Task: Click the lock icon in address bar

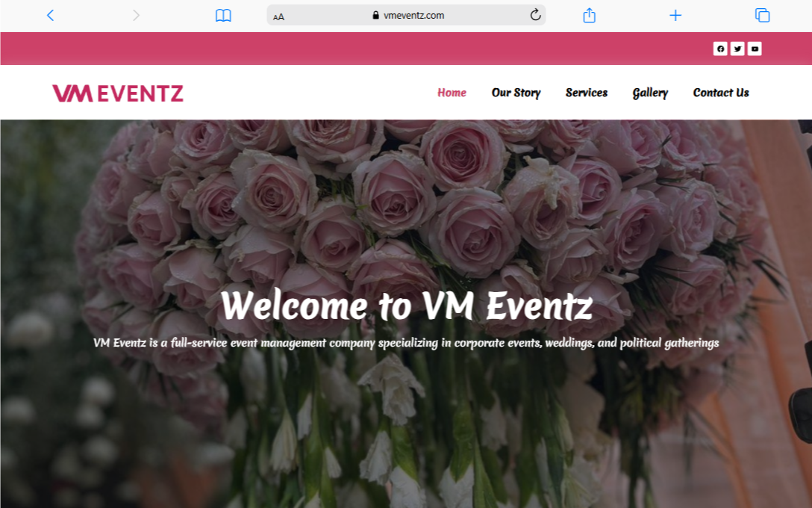Action: click(x=376, y=16)
